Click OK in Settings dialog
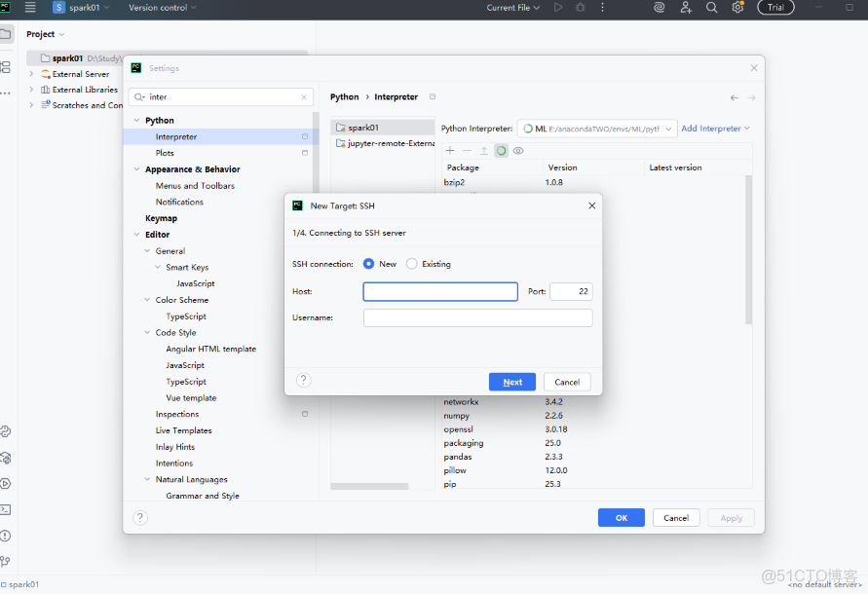This screenshot has width=868, height=594. (622, 518)
